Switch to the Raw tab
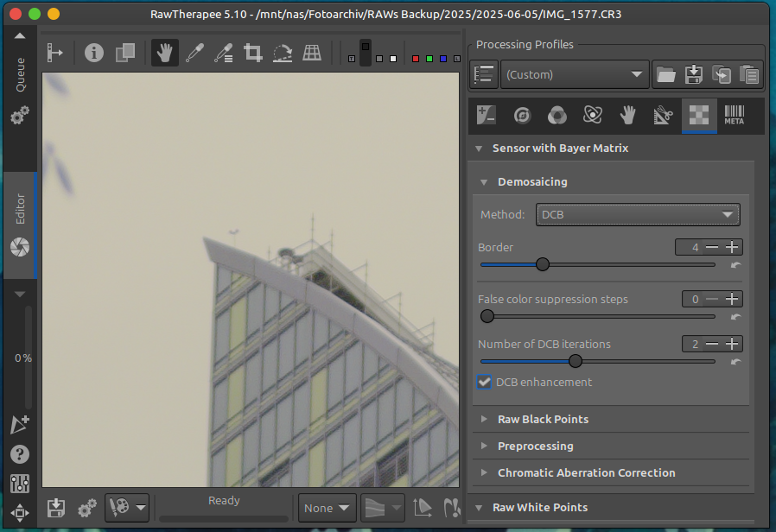This screenshot has width=776, height=532. coord(699,115)
